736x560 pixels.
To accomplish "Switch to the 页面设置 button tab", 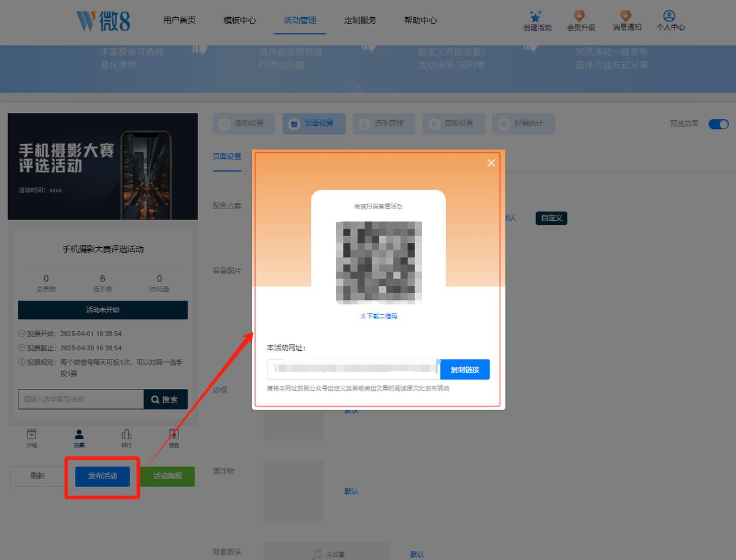I will click(314, 123).
